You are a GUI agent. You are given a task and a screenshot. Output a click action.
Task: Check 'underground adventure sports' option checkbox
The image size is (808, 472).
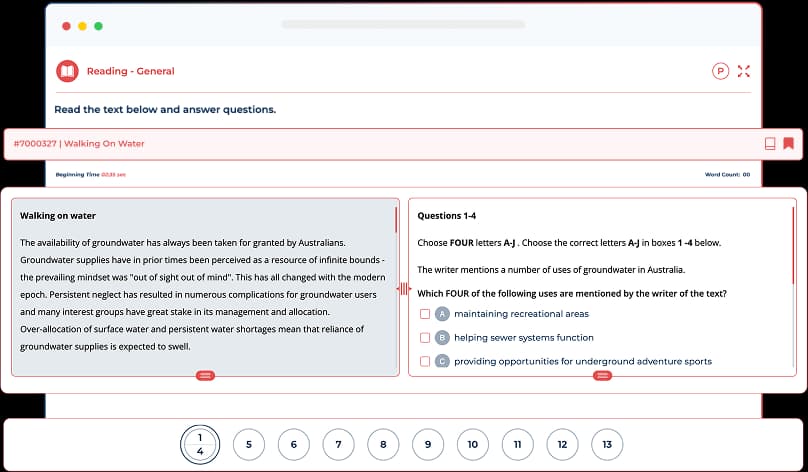click(x=425, y=361)
